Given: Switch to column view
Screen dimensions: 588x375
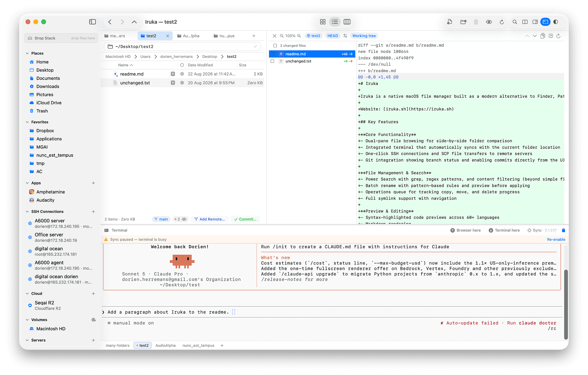Looking at the screenshot, I should (x=347, y=22).
